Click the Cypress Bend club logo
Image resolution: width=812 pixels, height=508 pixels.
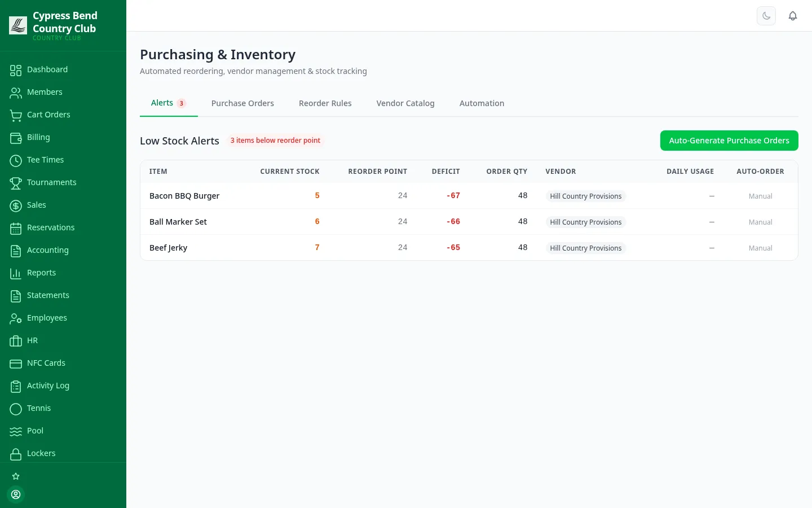pos(18,25)
